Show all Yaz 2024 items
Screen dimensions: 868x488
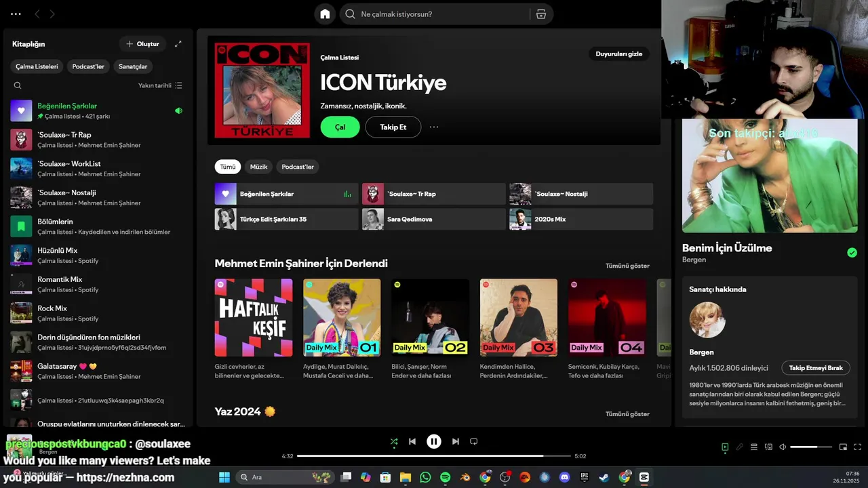coord(627,413)
